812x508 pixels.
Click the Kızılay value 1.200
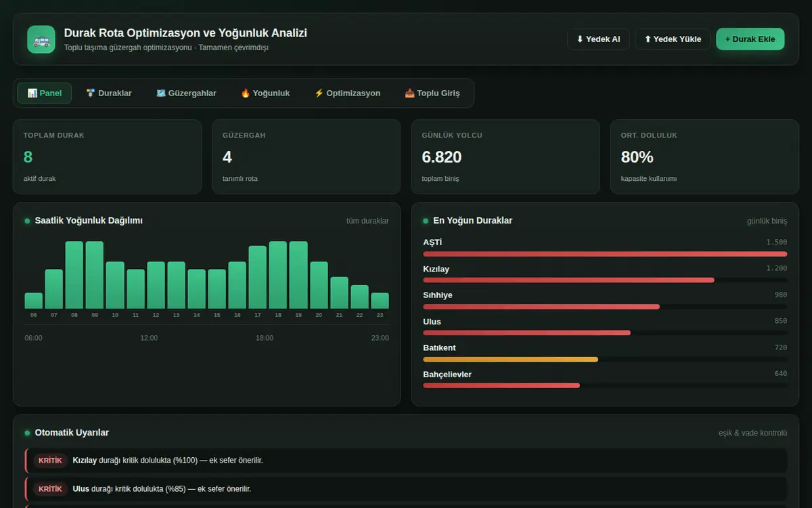[x=777, y=269]
